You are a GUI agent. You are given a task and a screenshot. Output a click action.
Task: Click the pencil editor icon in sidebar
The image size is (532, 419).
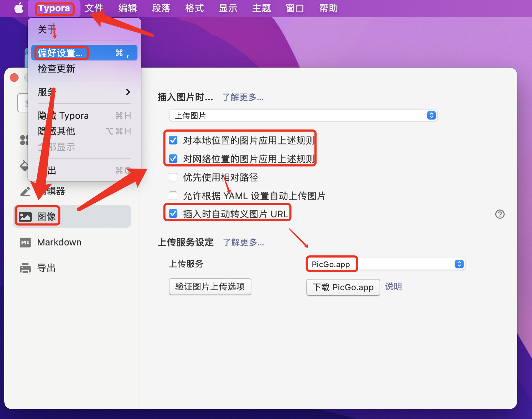coord(25,191)
